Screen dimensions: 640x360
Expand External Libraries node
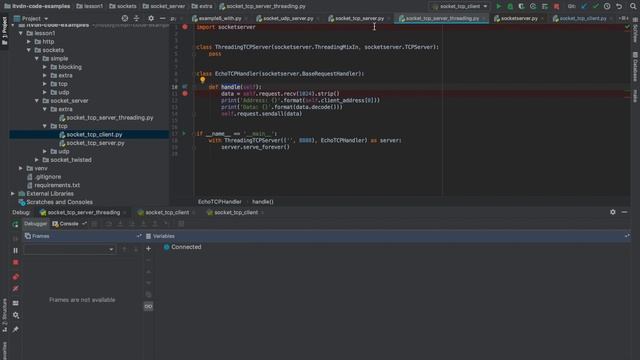[x=13, y=194]
